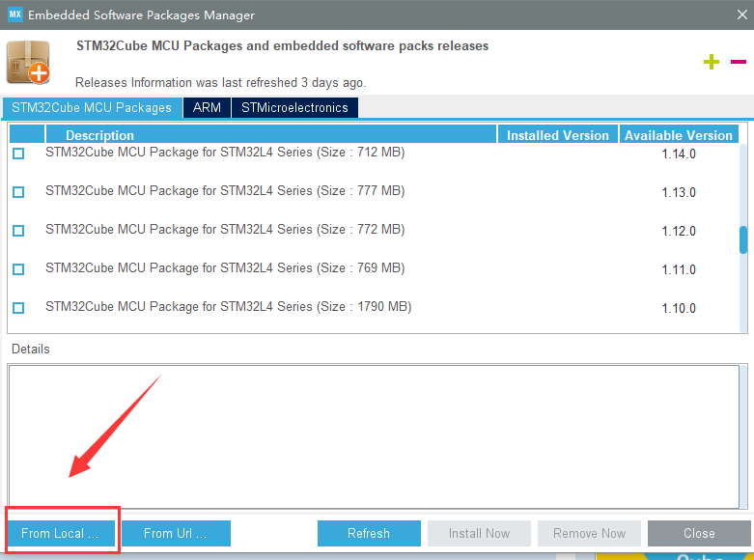754x560 pixels.
Task: Select row 'STM32L4 Series (Size : 1790 MB)' description
Action: tap(229, 306)
